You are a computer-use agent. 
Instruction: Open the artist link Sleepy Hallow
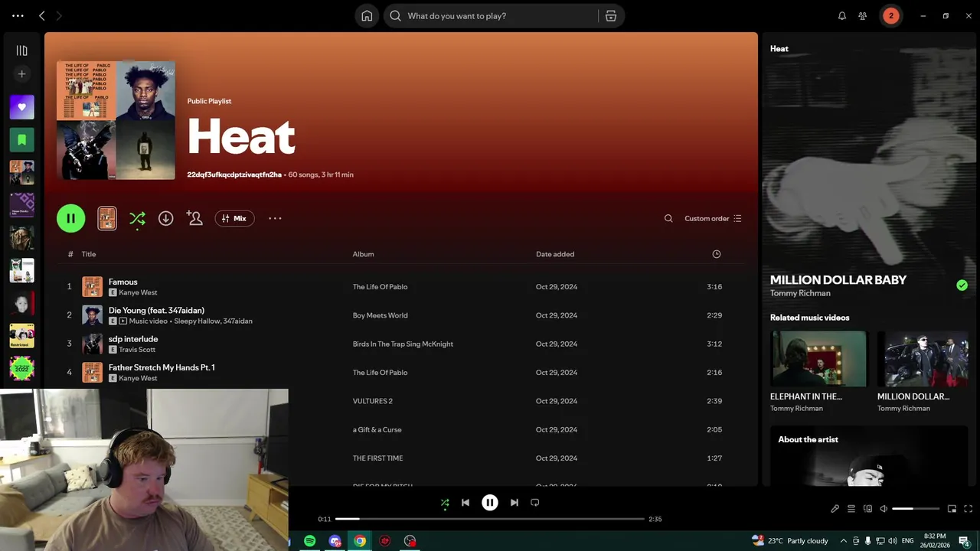click(x=197, y=321)
